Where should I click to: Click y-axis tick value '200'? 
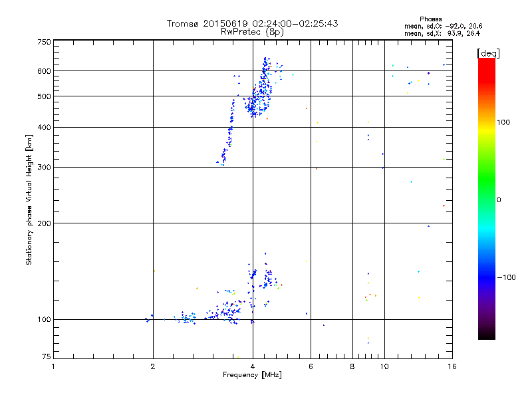(44, 223)
